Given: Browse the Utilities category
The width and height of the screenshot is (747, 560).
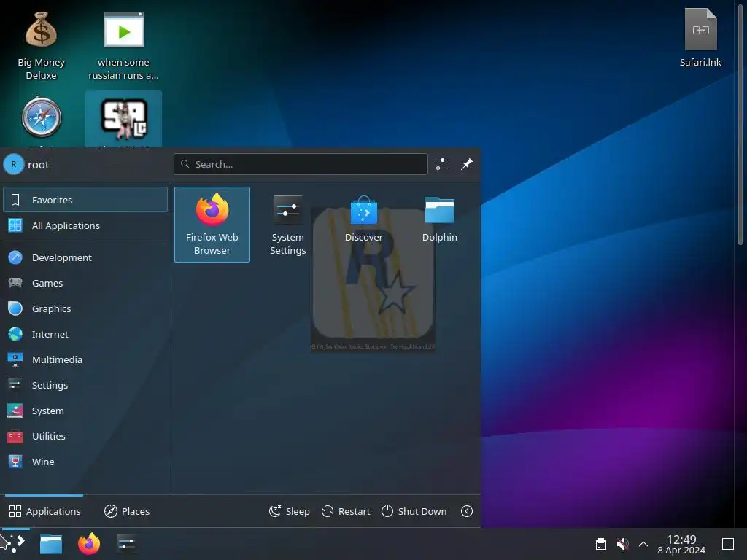Looking at the screenshot, I should point(85,436).
